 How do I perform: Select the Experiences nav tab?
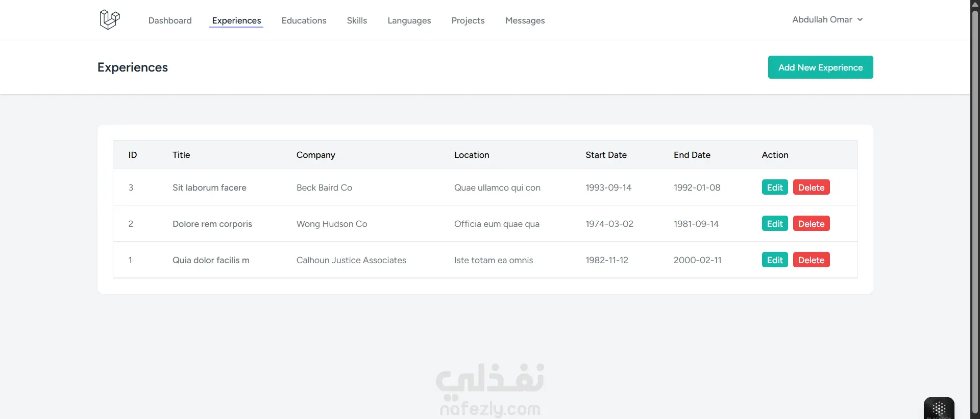(236, 20)
